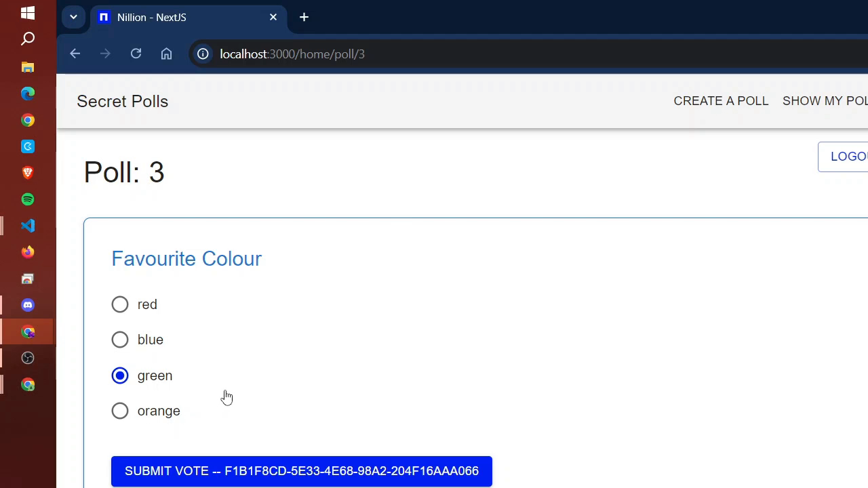Open the Windows Start menu
Screen dimensions: 868x488
[x=28, y=13]
